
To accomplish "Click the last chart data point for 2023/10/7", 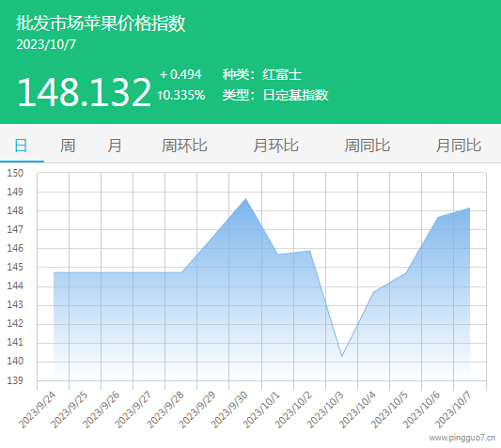I will click(x=470, y=208).
